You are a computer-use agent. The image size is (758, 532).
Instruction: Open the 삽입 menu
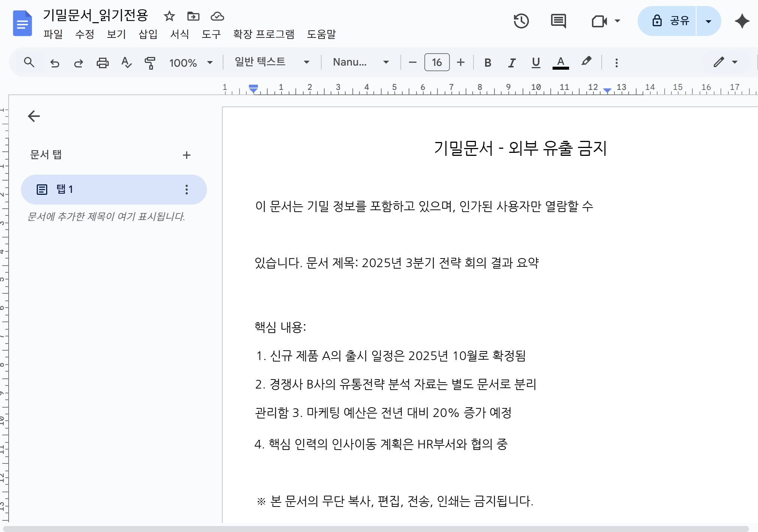tap(148, 34)
